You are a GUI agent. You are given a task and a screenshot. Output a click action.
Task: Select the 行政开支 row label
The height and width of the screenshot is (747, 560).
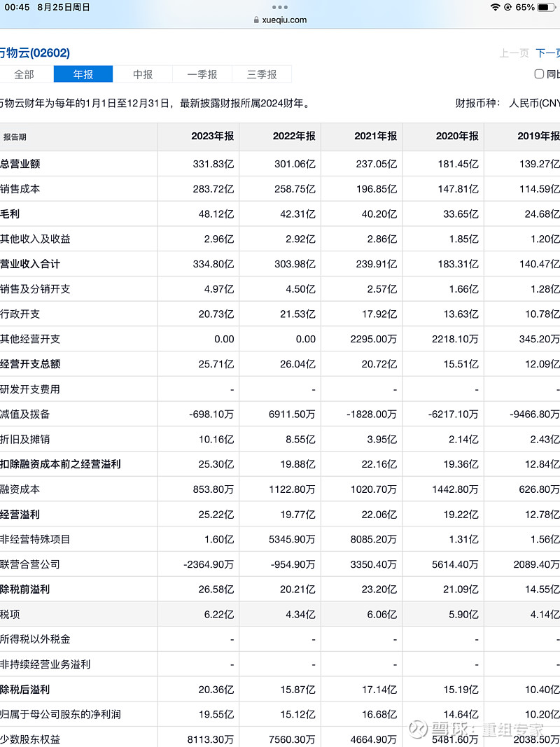tap(20, 314)
